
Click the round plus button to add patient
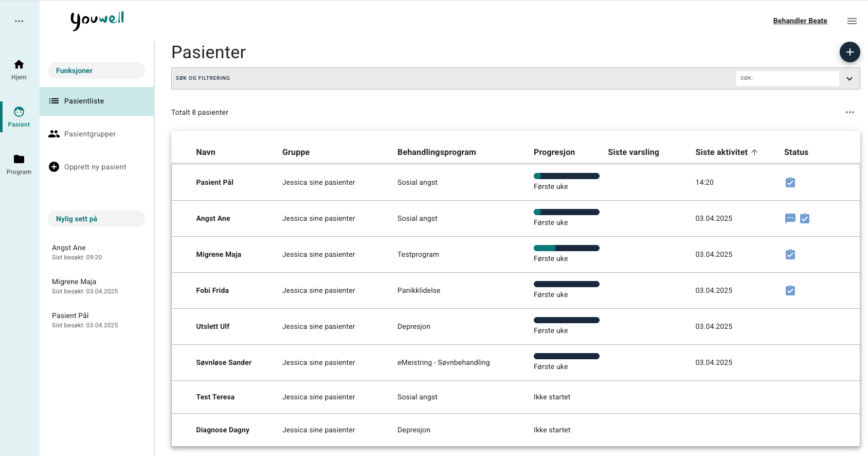pos(850,52)
